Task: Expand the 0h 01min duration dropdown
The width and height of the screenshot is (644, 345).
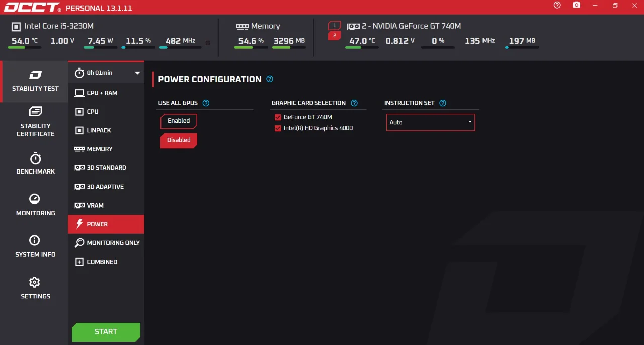Action: [137, 73]
